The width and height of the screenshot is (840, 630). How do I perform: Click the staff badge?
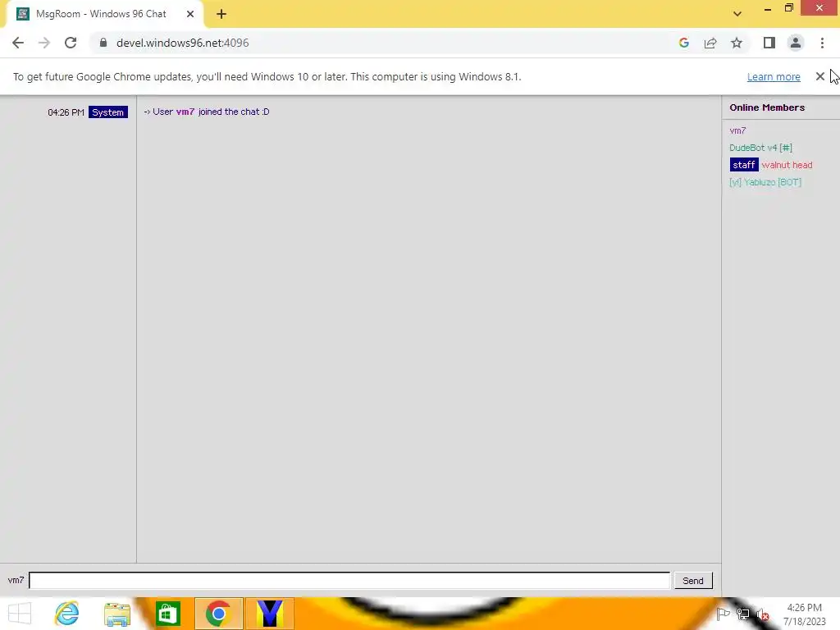(744, 164)
